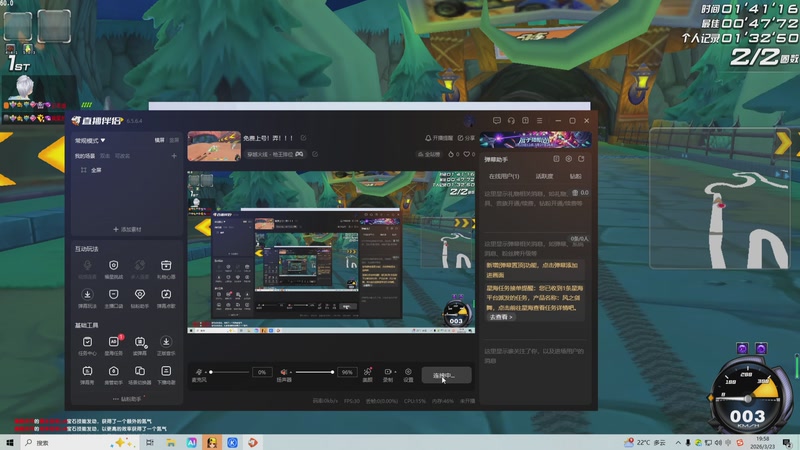Click the microphone volume slider handle
This screenshot has height=450, width=800.
tap(211, 372)
